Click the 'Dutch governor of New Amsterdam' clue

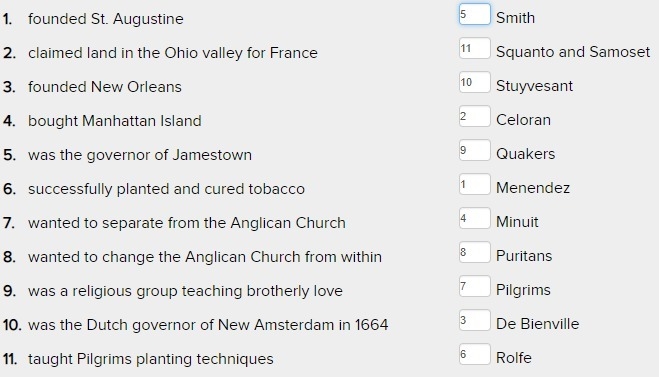(x=208, y=325)
